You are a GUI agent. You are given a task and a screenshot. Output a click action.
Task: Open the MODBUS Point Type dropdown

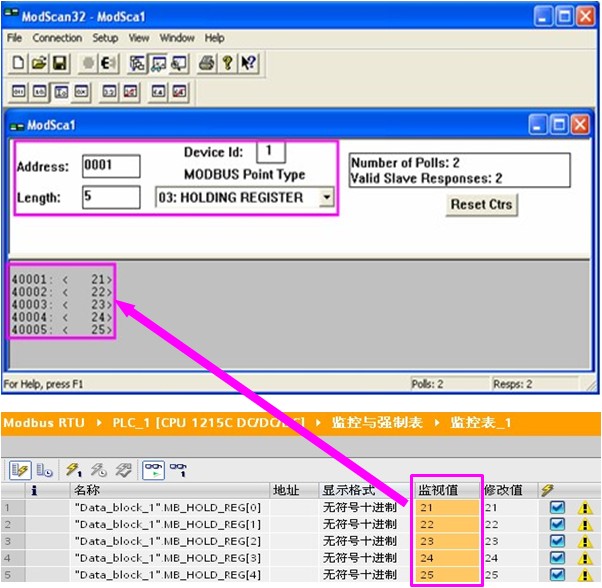pos(326,197)
